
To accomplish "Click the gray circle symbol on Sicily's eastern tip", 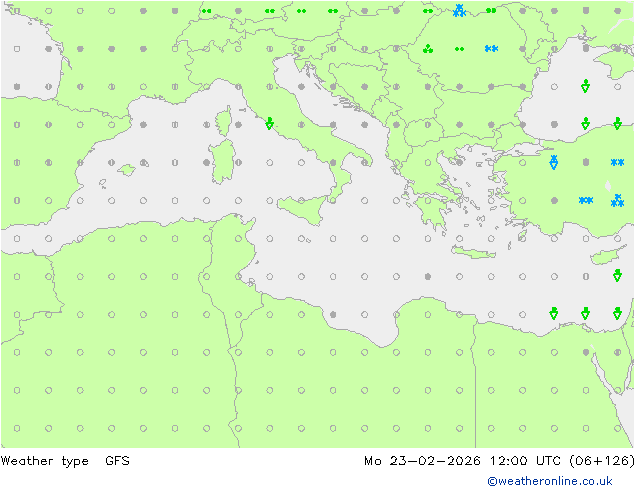I will click(x=333, y=201).
